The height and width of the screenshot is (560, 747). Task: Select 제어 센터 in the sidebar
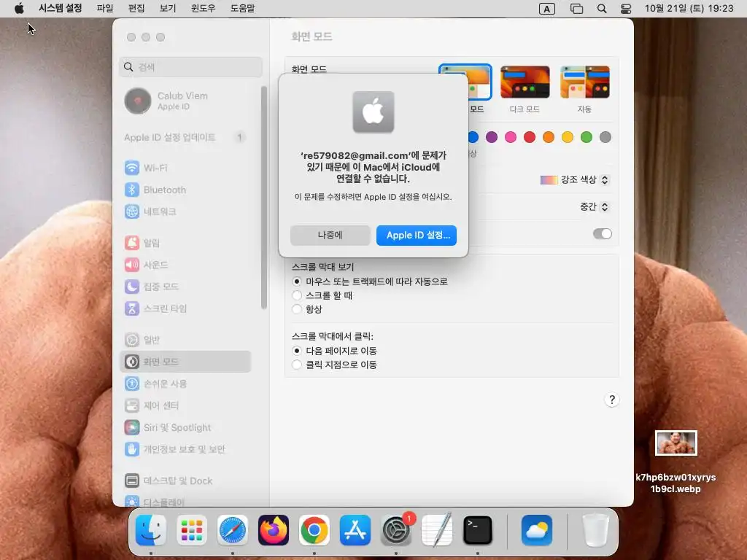click(x=186, y=405)
